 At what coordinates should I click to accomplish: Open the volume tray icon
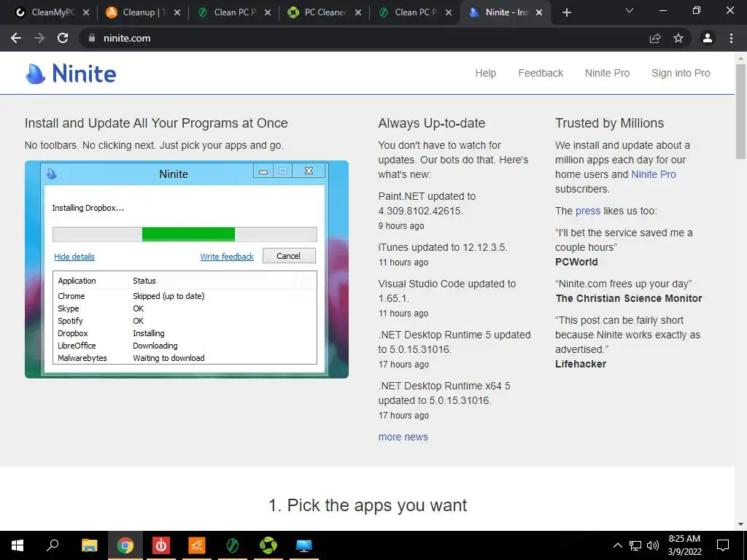653,545
